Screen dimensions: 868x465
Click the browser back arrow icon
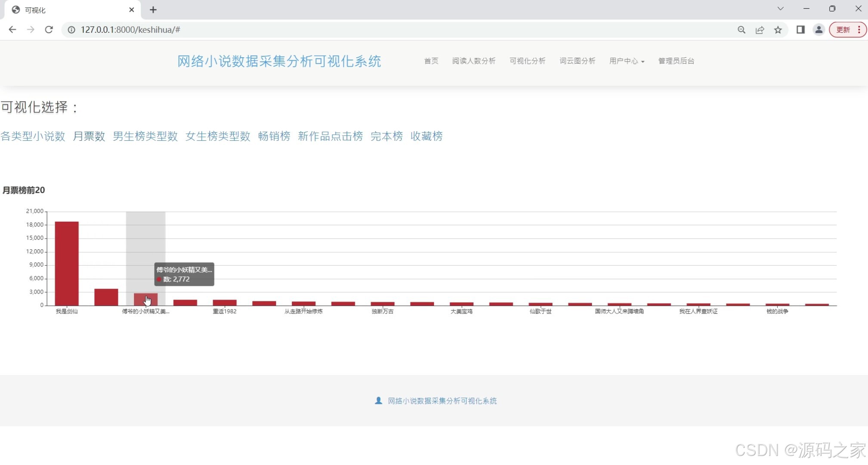12,30
